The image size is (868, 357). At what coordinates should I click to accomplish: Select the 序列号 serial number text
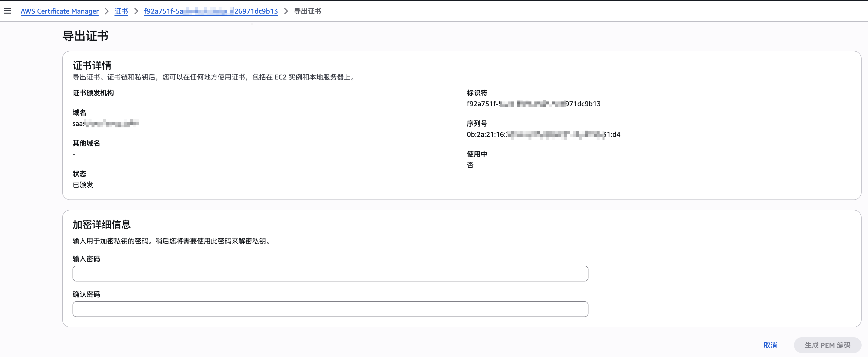pyautogui.click(x=544, y=134)
